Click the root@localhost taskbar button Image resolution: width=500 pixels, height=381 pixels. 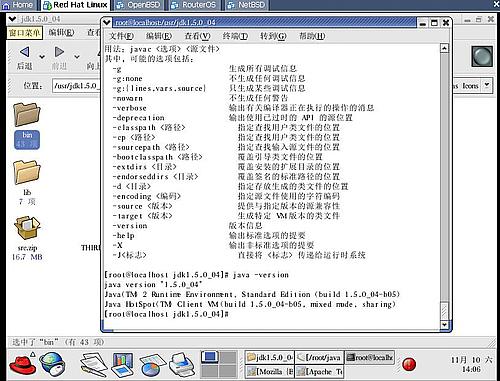pyautogui.click(x=369, y=358)
